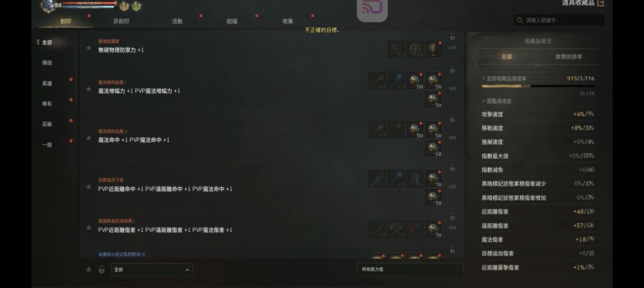Viewport: 644px width, 288px height.
Task: Select the urn item in 靈魂收藏家 row
Action: 433,49
